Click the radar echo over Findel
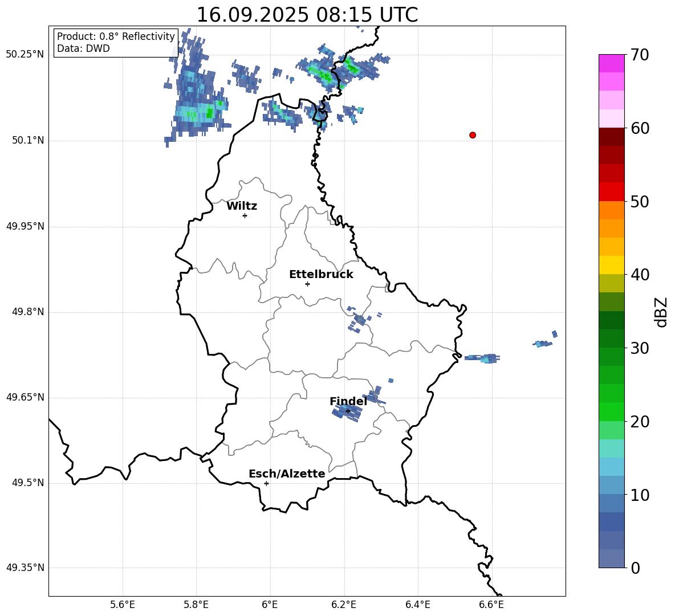 point(347,413)
